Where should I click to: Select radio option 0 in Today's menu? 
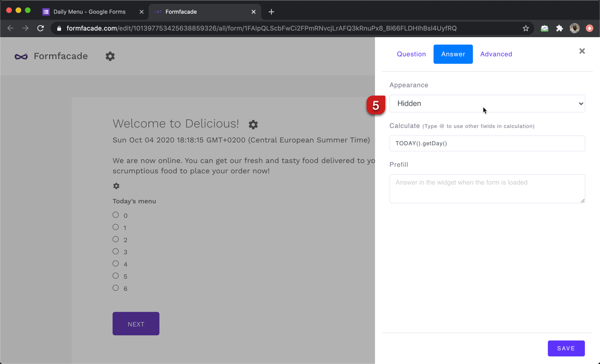tap(115, 215)
